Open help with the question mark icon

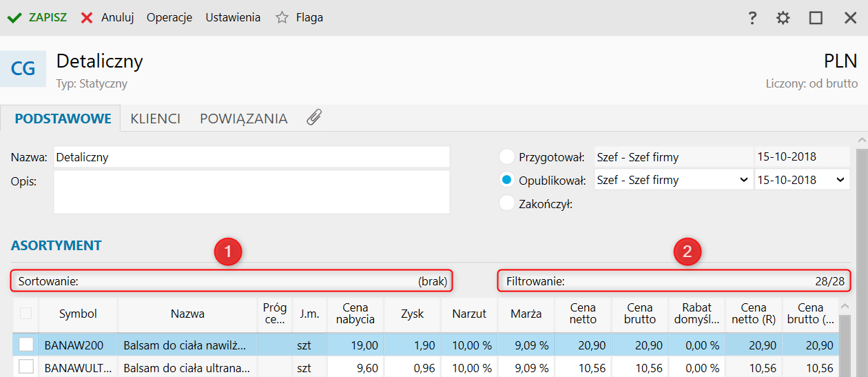(x=752, y=18)
